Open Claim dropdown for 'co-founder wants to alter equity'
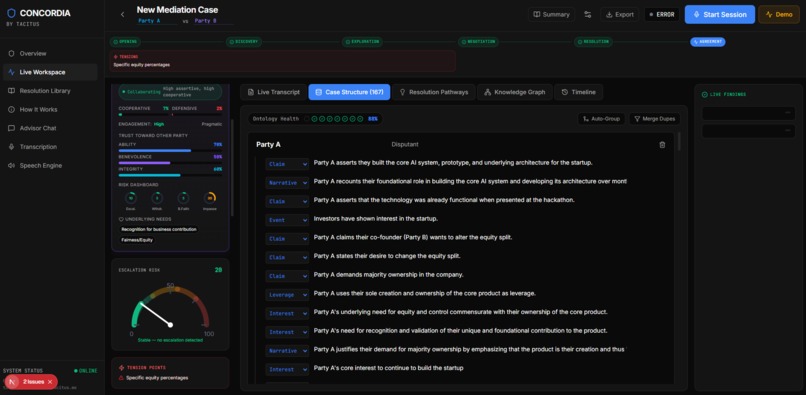 pyautogui.click(x=287, y=239)
